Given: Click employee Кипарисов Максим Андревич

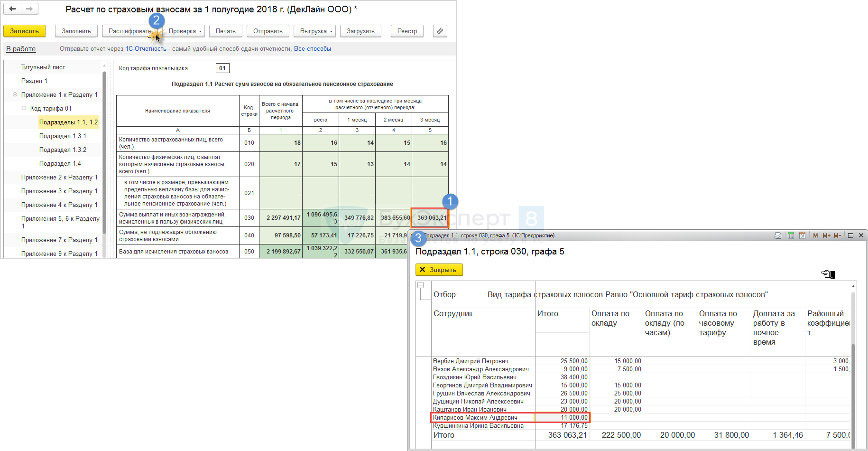Looking at the screenshot, I should pos(475,418).
